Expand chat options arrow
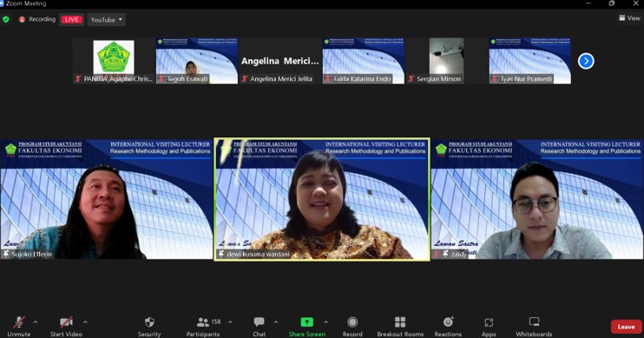644x338 pixels. (x=276, y=322)
